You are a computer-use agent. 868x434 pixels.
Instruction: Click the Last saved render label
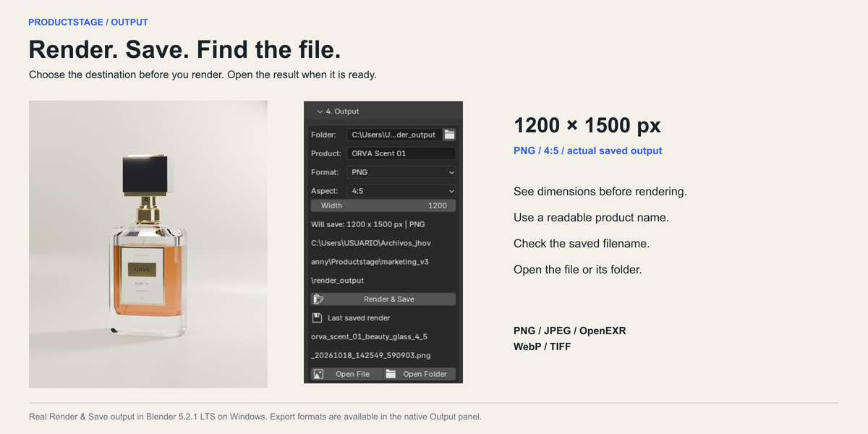[x=359, y=318]
